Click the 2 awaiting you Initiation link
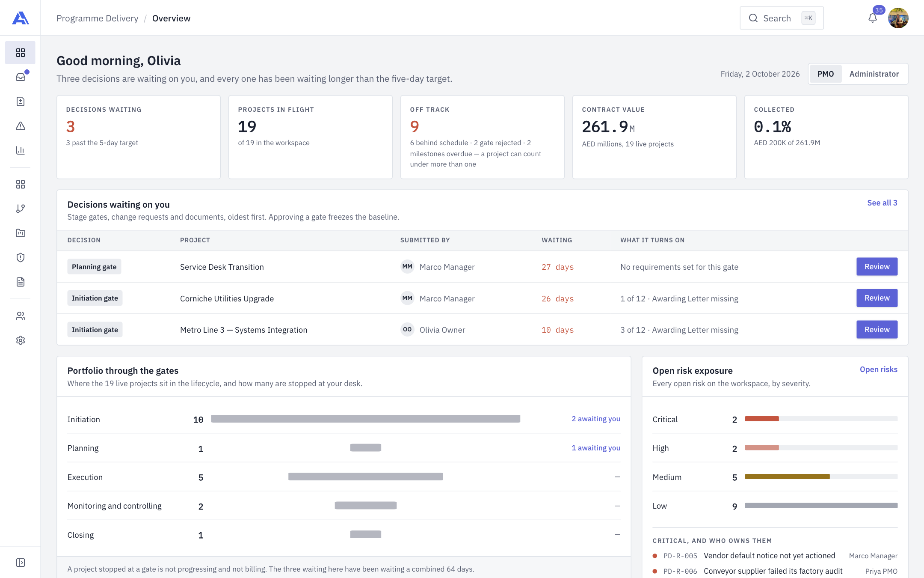Image resolution: width=924 pixels, height=578 pixels. (595, 419)
